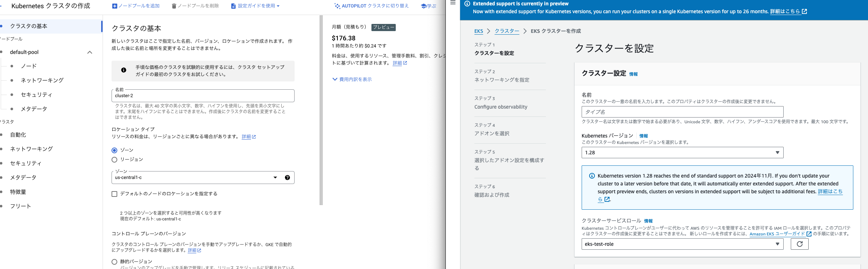Click the EKS cluster name タイプ名 field
Screen dimensions: 868x269
(682, 112)
